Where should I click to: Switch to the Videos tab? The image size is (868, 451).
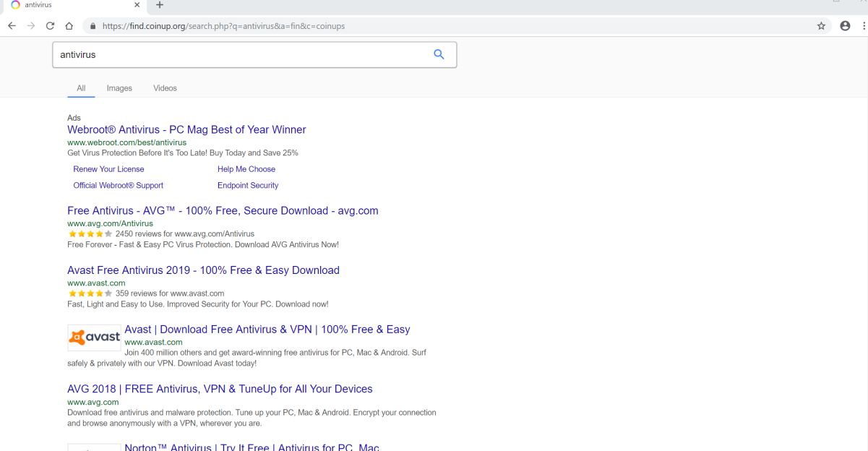coord(165,88)
